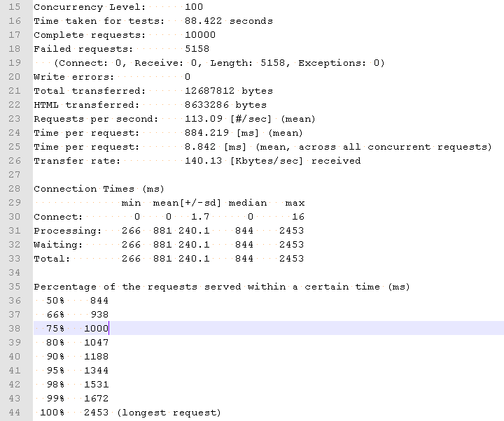Click the '2453' max value in Total row
The width and height of the screenshot is (504, 421).
click(x=291, y=259)
